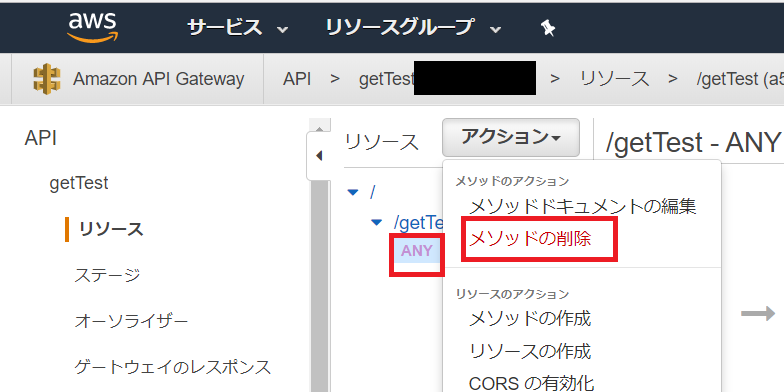
Task: Open the サービス dropdown menu
Action: click(x=238, y=28)
